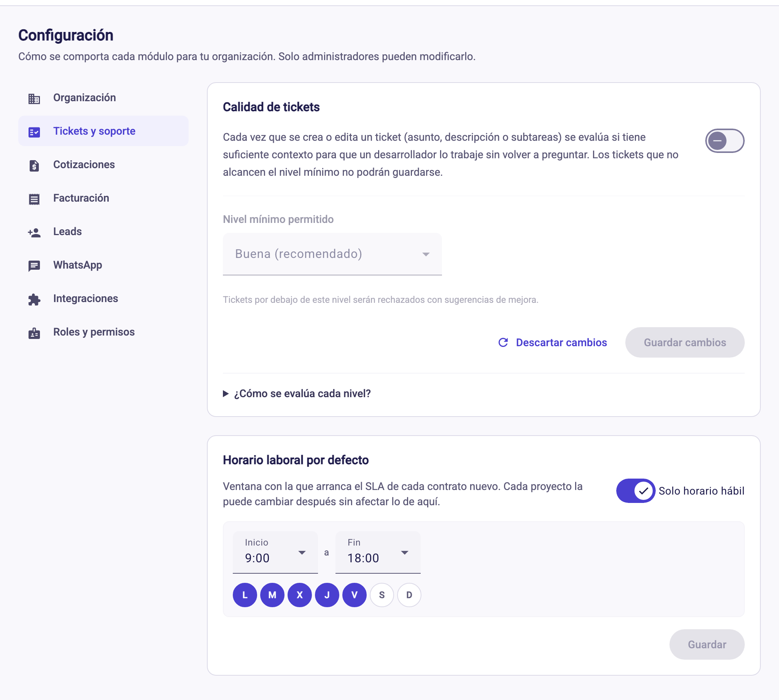Enable Saturday (S) as working day

382,595
